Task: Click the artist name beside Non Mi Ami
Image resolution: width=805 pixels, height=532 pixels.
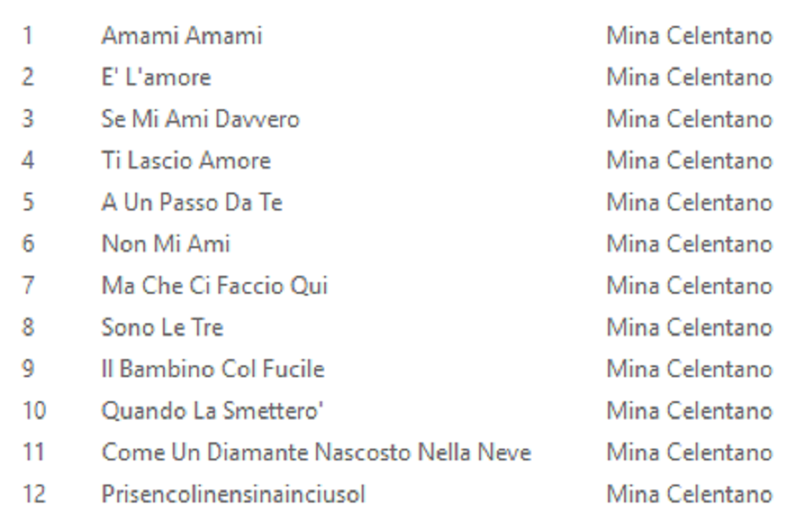Action: pyautogui.click(x=689, y=244)
